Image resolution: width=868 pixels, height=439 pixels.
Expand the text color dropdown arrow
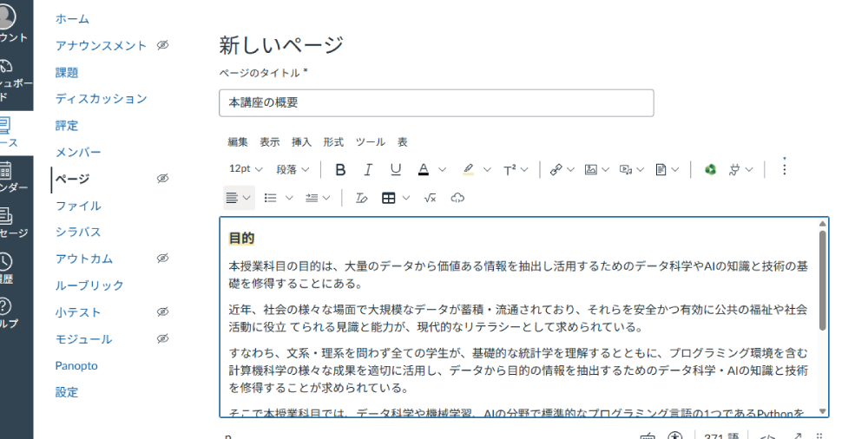tap(443, 169)
